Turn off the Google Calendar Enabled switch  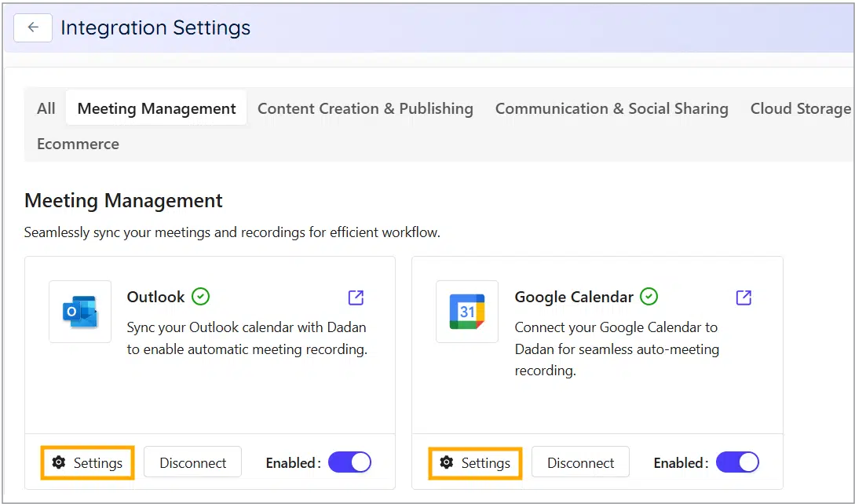[737, 462]
